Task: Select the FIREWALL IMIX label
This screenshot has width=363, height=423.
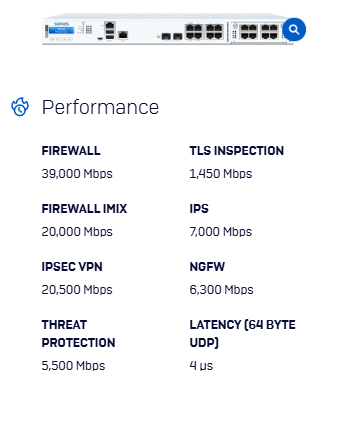Action: coord(84,209)
